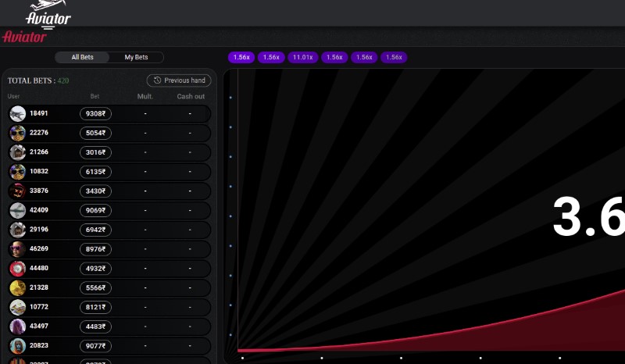The width and height of the screenshot is (625, 364).
Task: Switch to the All Bets tab
Action: coord(82,57)
